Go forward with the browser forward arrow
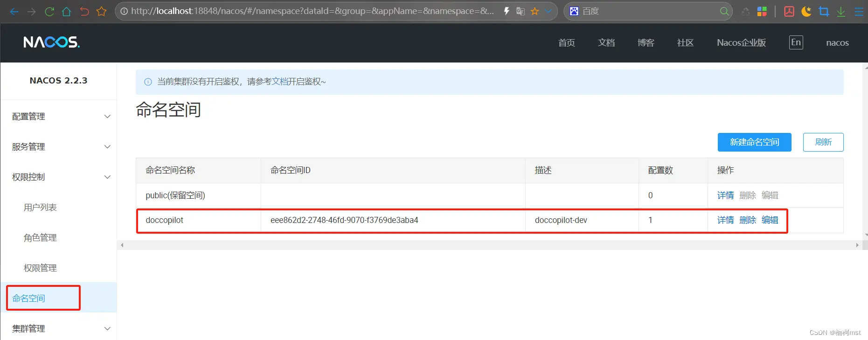The image size is (868, 340). point(32,12)
